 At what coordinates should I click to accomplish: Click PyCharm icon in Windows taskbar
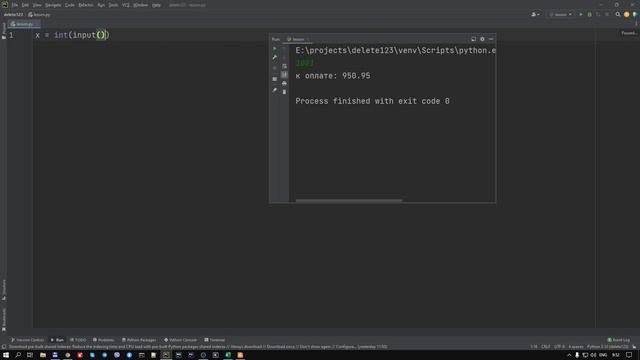tap(166, 355)
